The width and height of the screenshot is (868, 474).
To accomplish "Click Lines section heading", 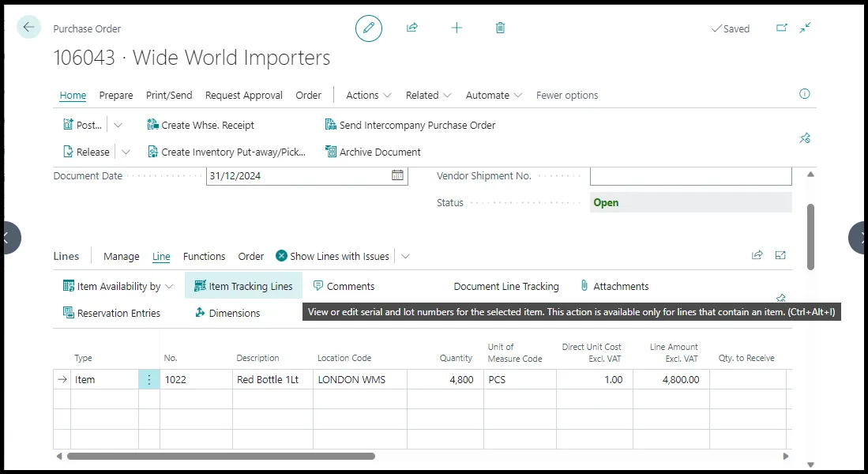I will 66,257.
